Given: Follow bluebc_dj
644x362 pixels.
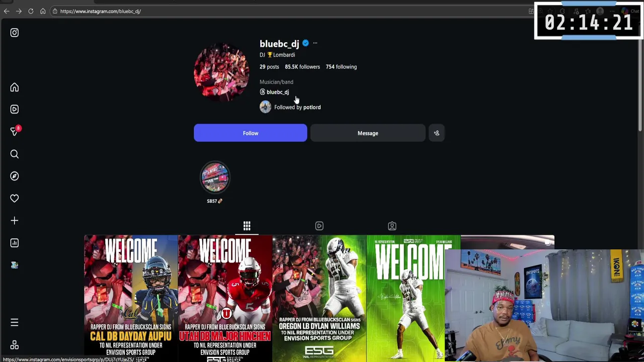Looking at the screenshot, I should coord(251,133).
